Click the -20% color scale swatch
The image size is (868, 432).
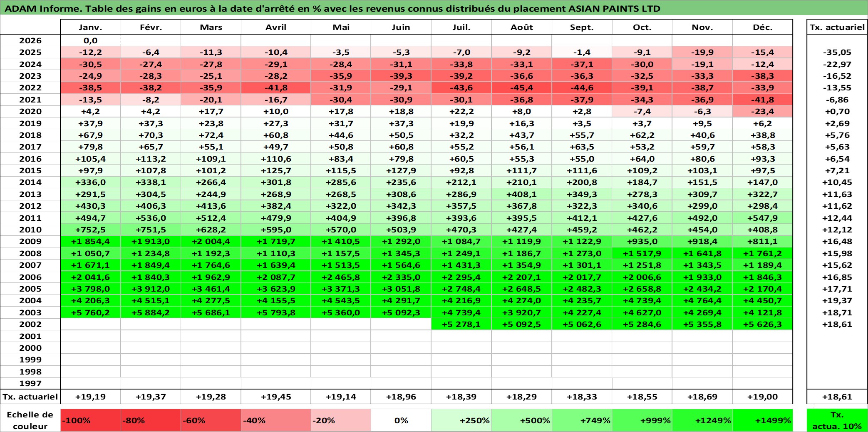tap(341, 420)
